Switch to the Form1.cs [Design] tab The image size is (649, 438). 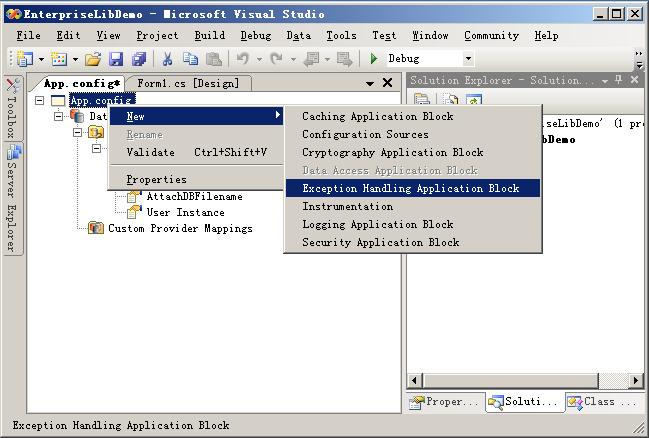[188, 83]
